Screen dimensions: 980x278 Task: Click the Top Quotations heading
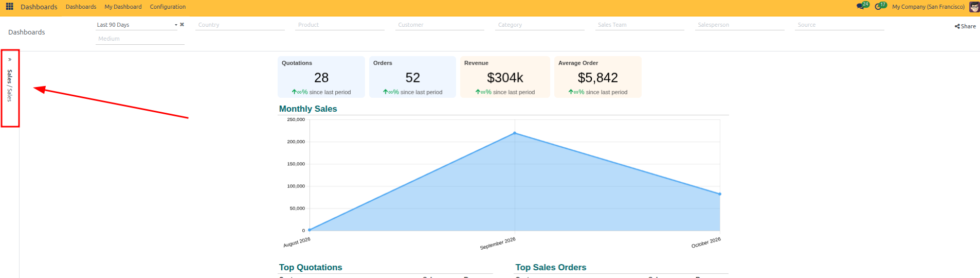pyautogui.click(x=311, y=267)
